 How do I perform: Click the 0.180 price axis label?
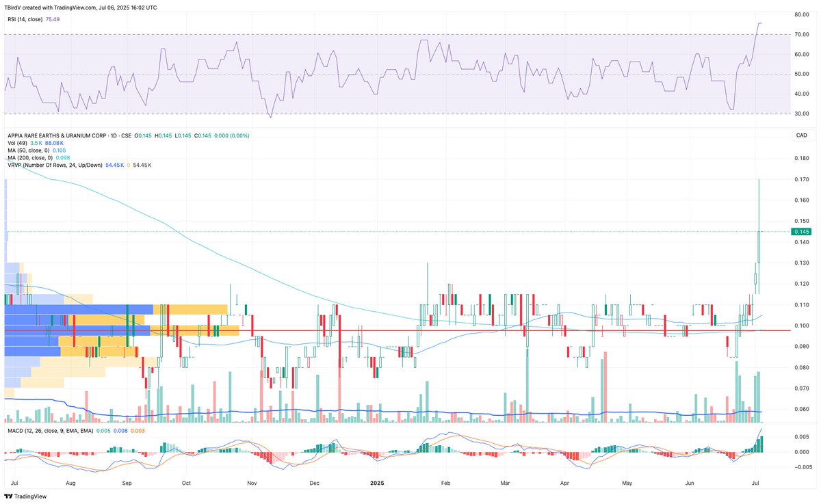pos(803,159)
